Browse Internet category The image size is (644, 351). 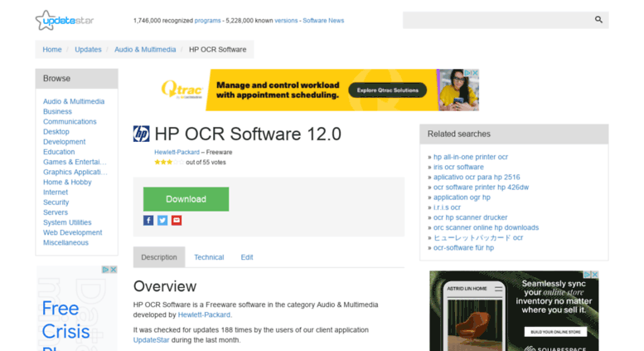[x=56, y=193]
